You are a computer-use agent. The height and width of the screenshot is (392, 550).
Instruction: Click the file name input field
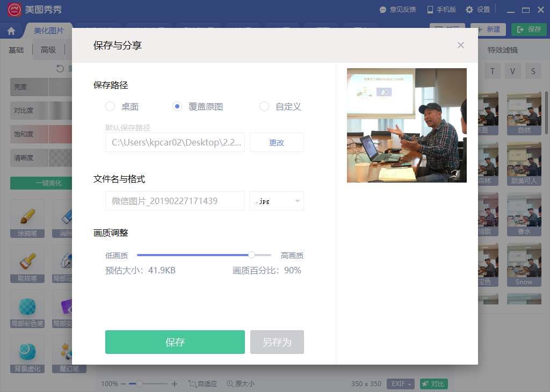[175, 201]
